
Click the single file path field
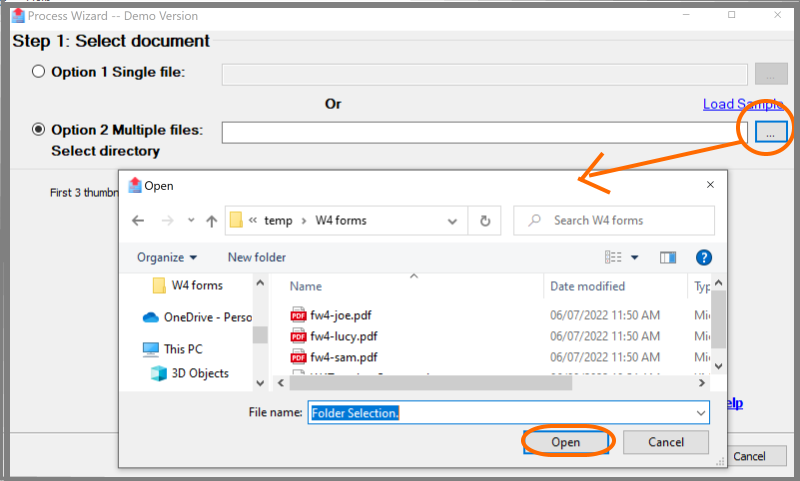tap(485, 74)
